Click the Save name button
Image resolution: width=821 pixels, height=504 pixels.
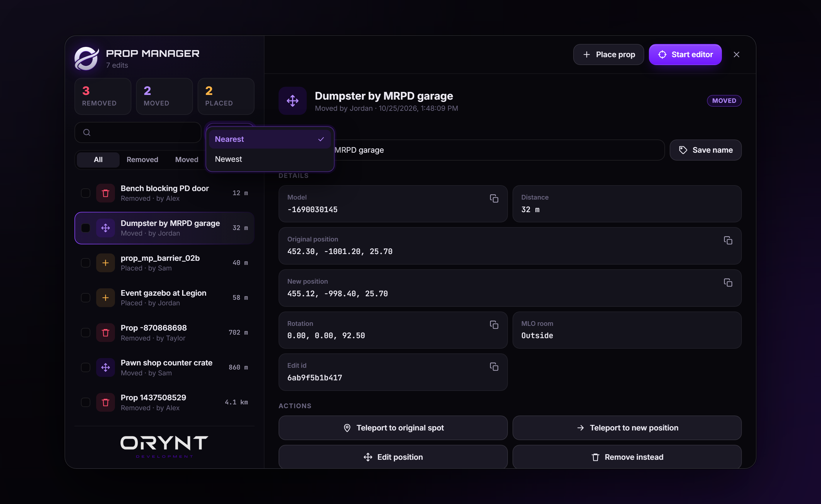pos(705,150)
